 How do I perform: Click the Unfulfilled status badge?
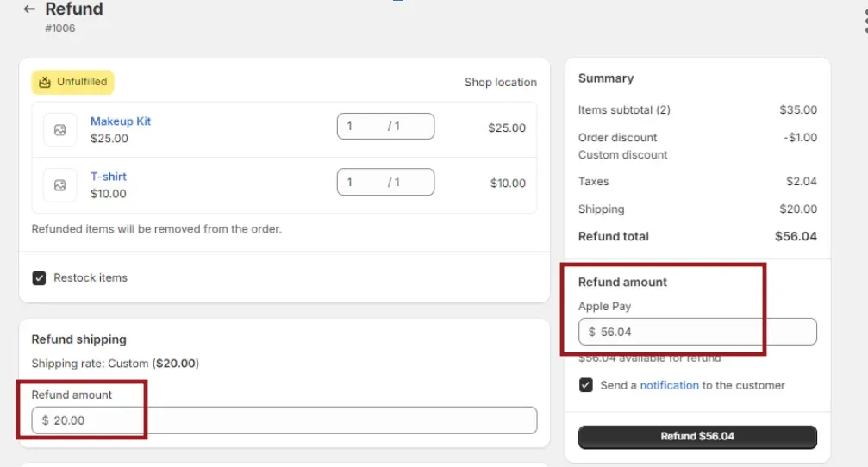[x=73, y=82]
